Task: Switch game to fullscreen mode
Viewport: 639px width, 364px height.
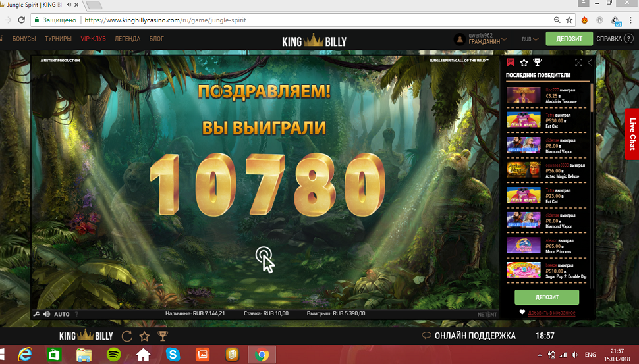Action: point(578,63)
